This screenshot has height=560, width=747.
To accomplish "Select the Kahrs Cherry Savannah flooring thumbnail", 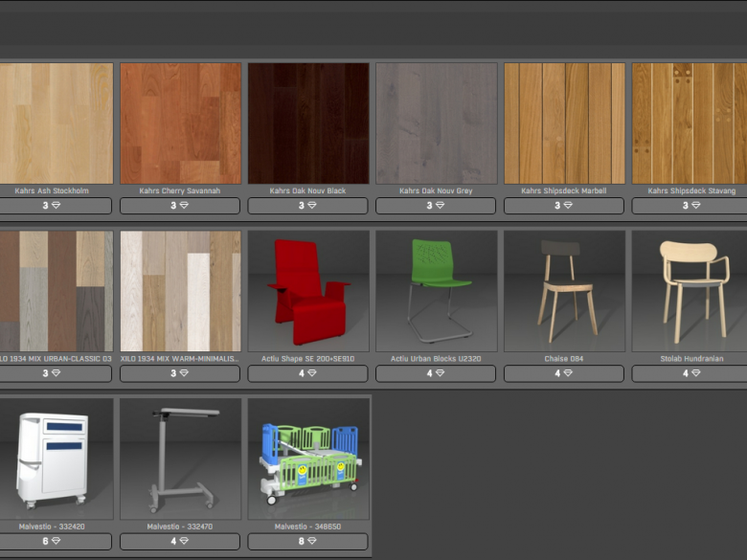I will [181, 123].
